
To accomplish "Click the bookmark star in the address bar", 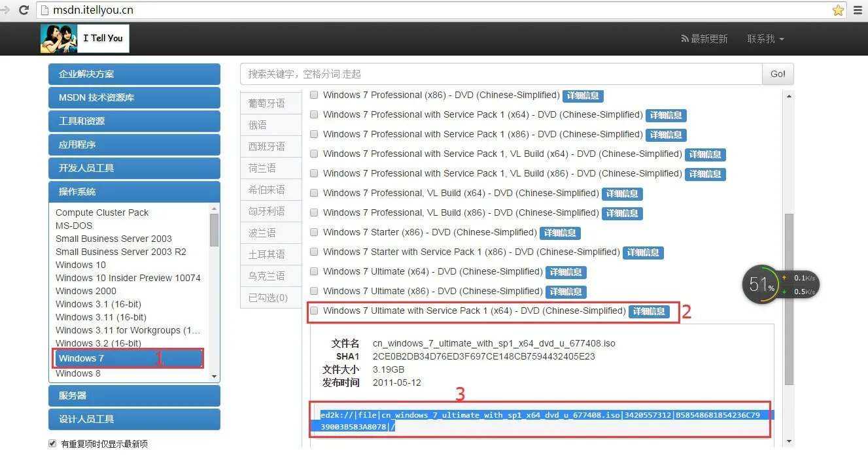I will coord(839,10).
